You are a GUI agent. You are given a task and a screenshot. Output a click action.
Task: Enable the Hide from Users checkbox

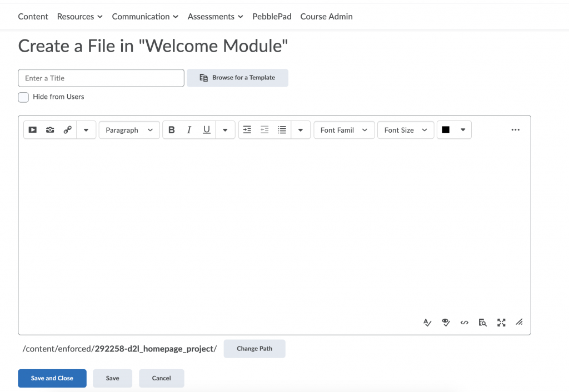tap(23, 97)
